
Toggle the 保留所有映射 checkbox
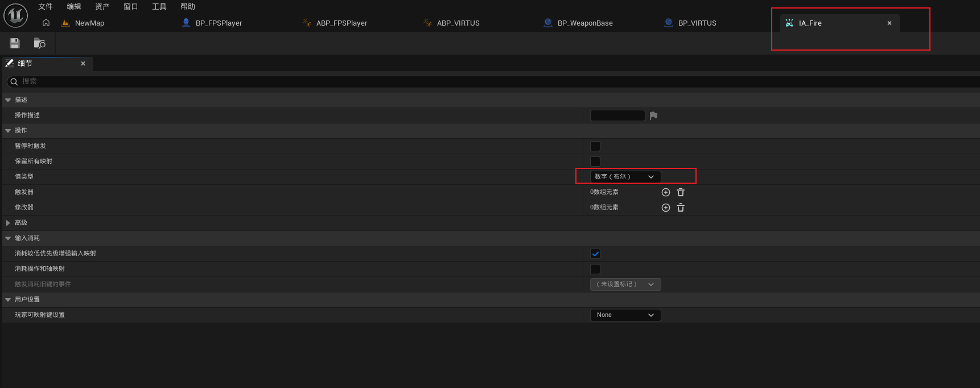coord(595,162)
